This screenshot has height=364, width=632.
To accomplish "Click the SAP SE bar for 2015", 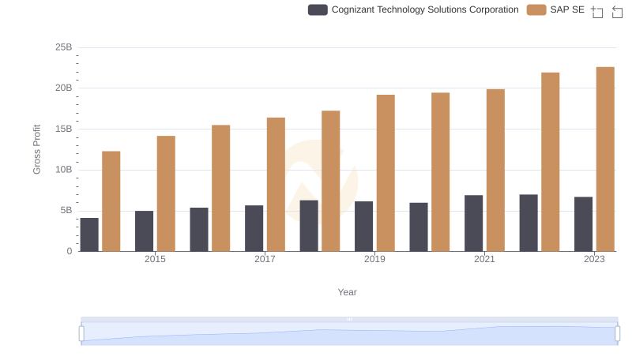I will point(166,193).
